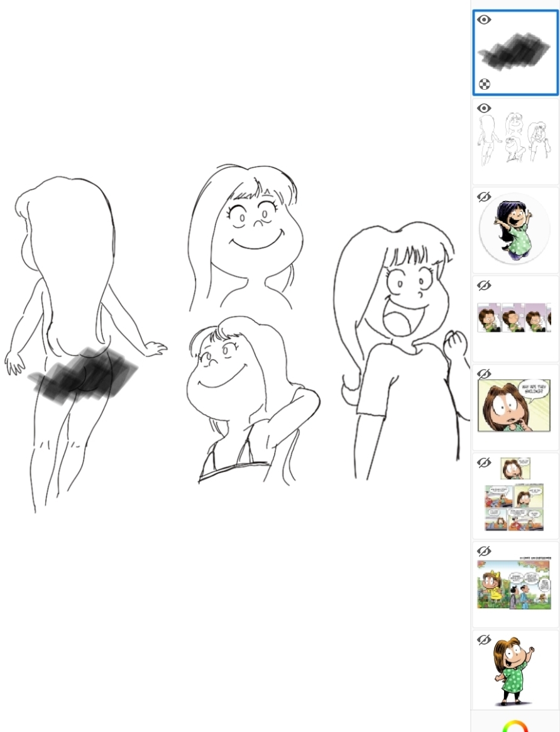The image size is (560, 732).
Task: Open the color wheel at the panel bottom
Action: click(515, 726)
